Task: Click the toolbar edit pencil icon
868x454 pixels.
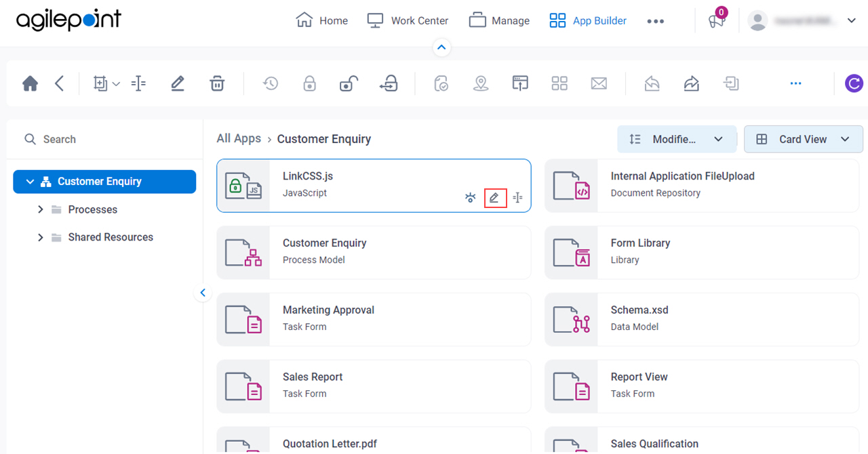Action: (178, 83)
